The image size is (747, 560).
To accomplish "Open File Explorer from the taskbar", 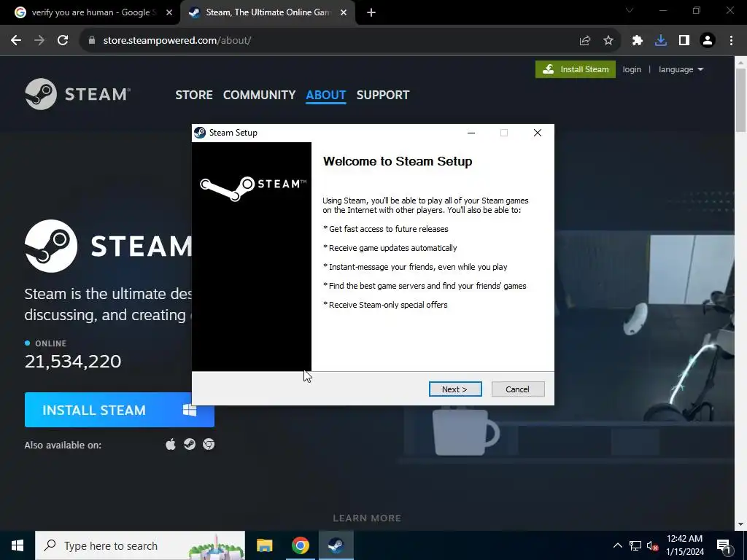I will pyautogui.click(x=264, y=545).
